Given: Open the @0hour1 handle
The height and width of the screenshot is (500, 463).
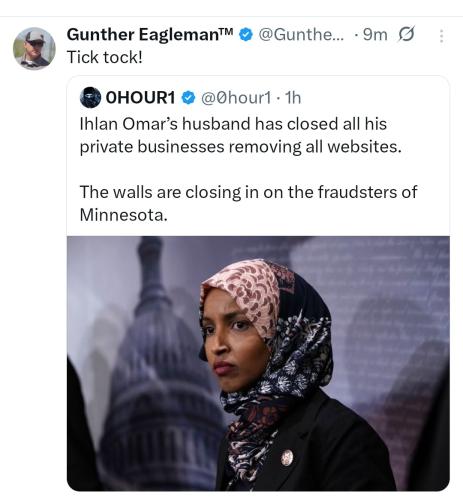Looking at the screenshot, I should click(236, 98).
